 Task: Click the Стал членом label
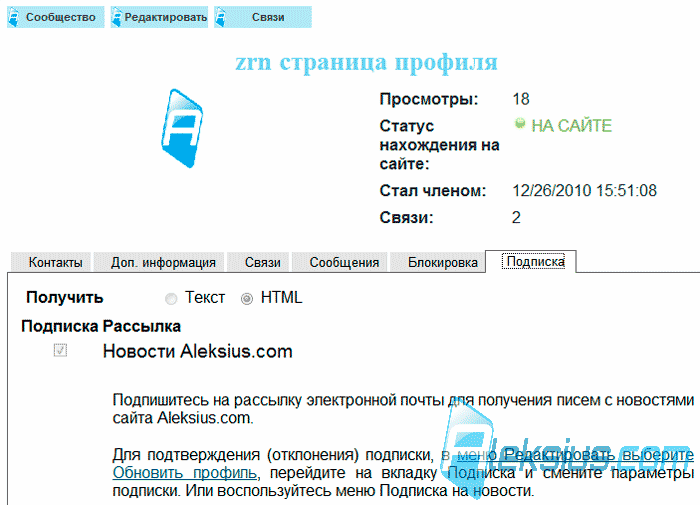[x=433, y=191]
